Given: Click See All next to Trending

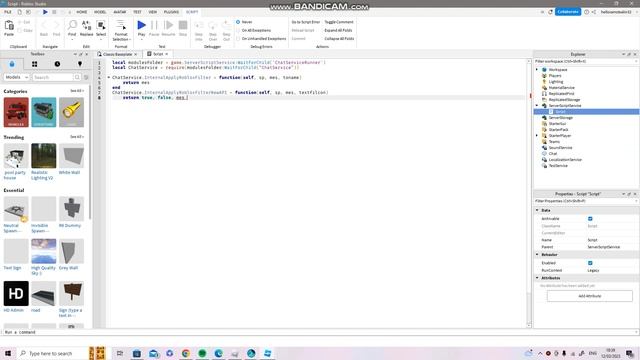Looking at the screenshot, I should (77, 137).
